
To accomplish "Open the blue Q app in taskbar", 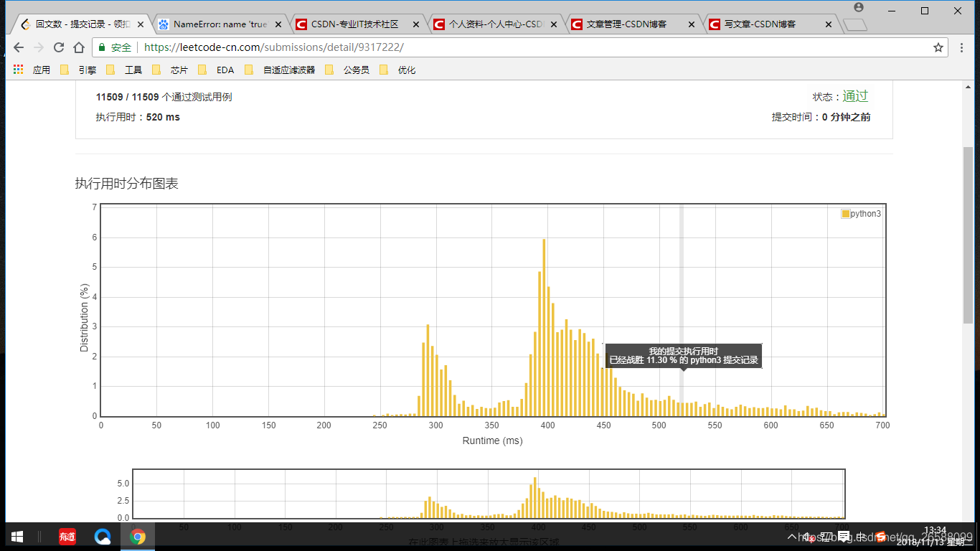I will click(x=103, y=536).
